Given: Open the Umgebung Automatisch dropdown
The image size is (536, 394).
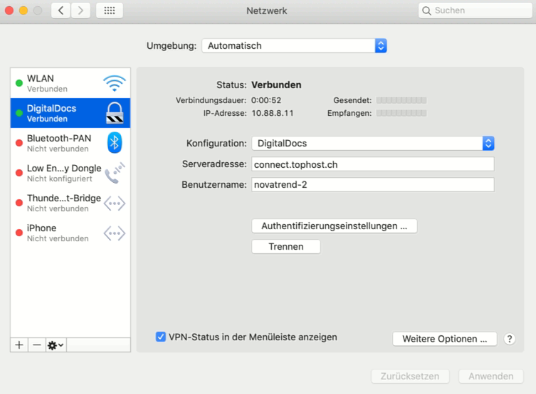Looking at the screenshot, I should point(294,46).
